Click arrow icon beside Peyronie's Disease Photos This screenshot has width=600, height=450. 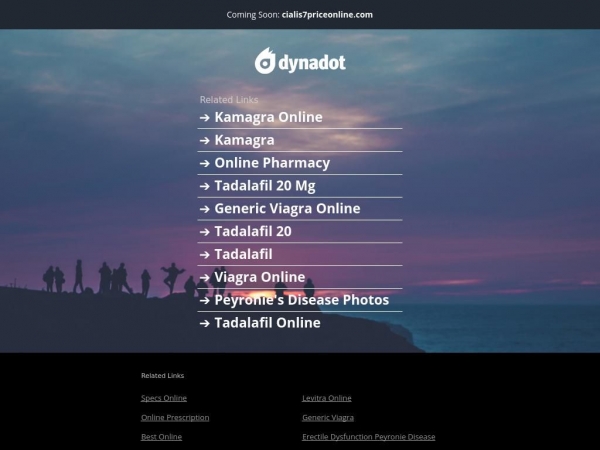205,300
